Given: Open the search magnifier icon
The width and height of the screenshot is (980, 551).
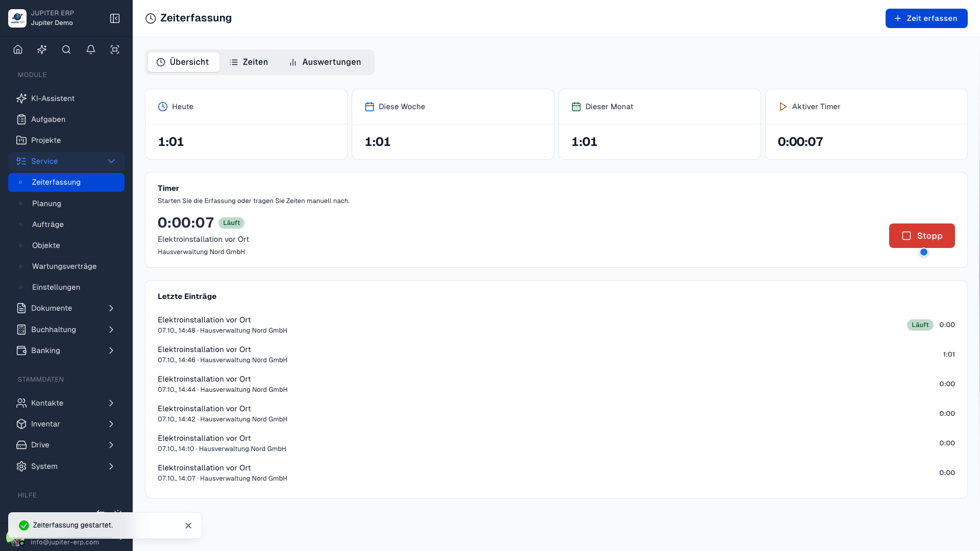Looking at the screenshot, I should click(x=66, y=49).
